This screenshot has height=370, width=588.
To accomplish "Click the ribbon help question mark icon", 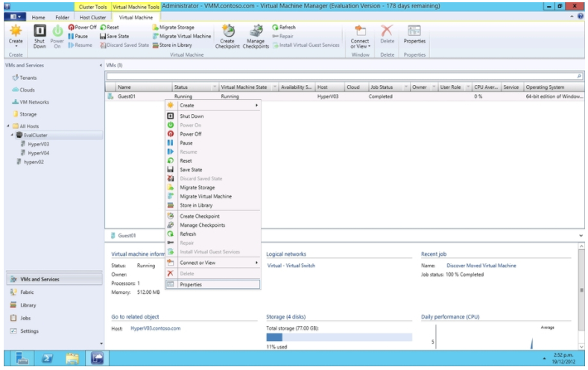I will click(x=581, y=16).
